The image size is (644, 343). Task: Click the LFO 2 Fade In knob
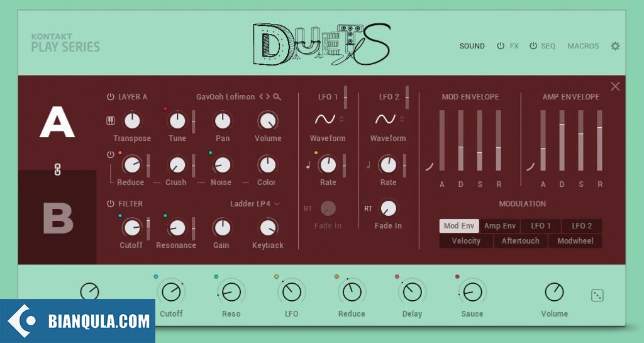(388, 209)
